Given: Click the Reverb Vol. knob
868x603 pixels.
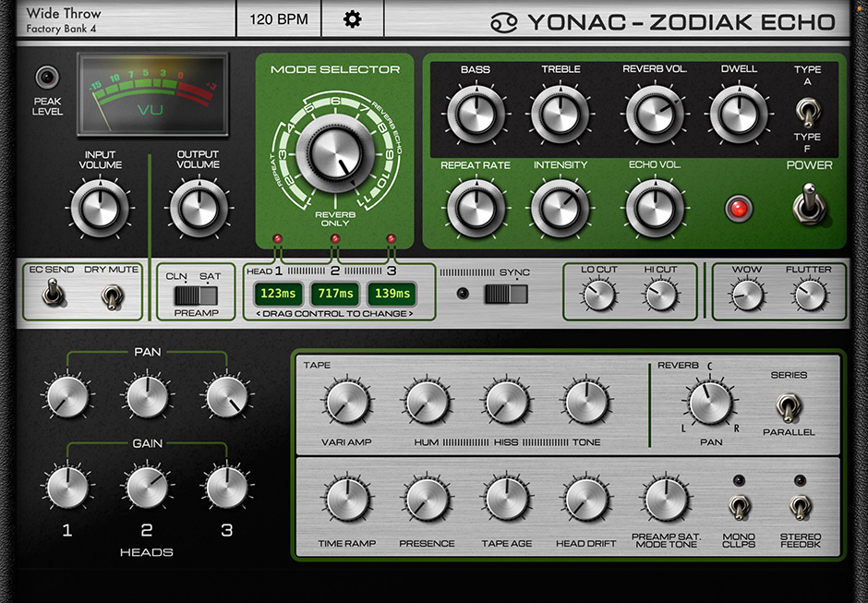Looking at the screenshot, I should (655, 113).
